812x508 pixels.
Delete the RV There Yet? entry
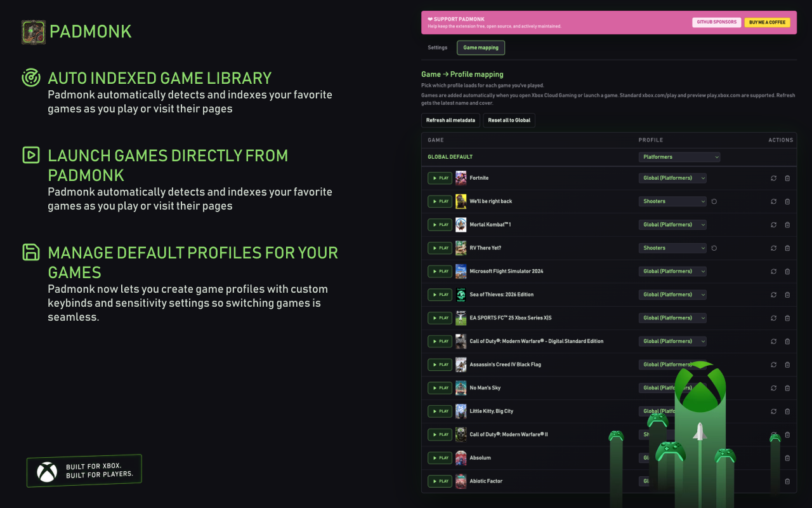coord(787,248)
